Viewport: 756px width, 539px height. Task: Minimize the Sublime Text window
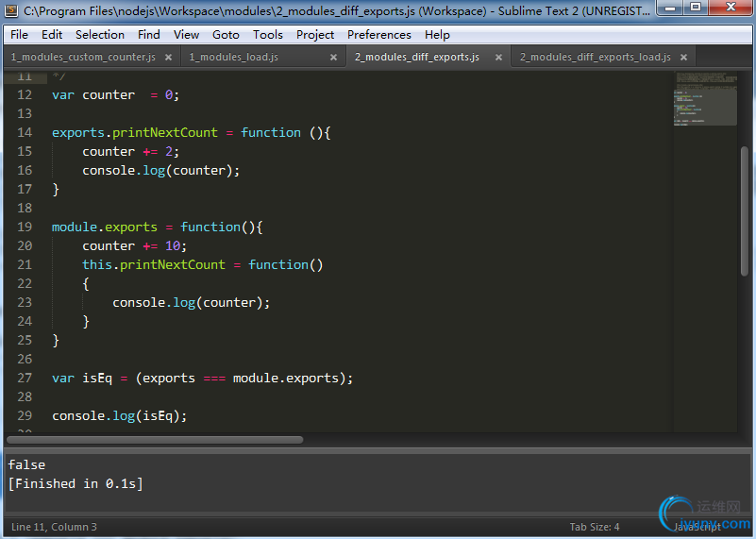pos(670,8)
